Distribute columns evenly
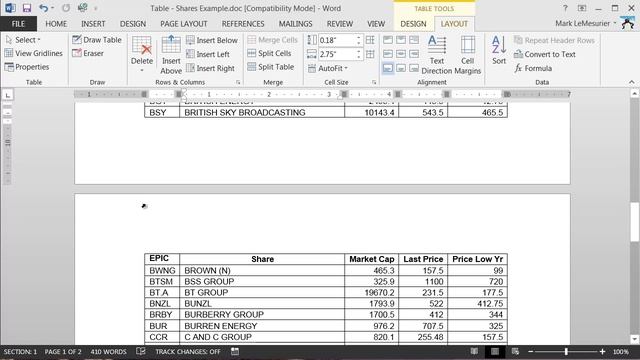This screenshot has height=360, width=640. pos(370,54)
